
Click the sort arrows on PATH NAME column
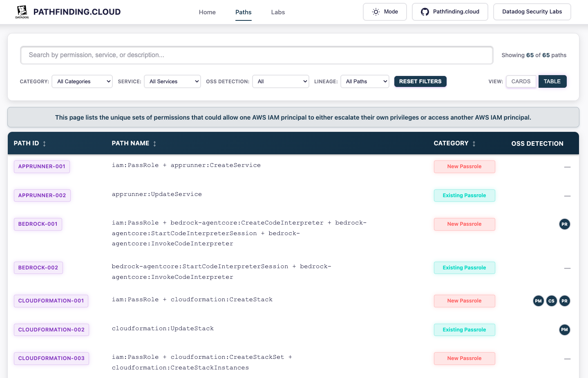154,143
